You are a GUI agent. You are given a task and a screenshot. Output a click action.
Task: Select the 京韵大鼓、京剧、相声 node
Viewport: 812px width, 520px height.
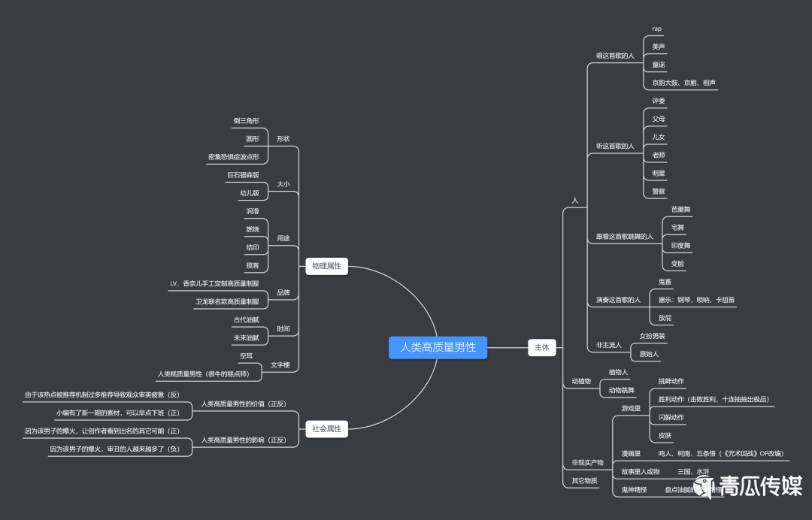pyautogui.click(x=683, y=83)
